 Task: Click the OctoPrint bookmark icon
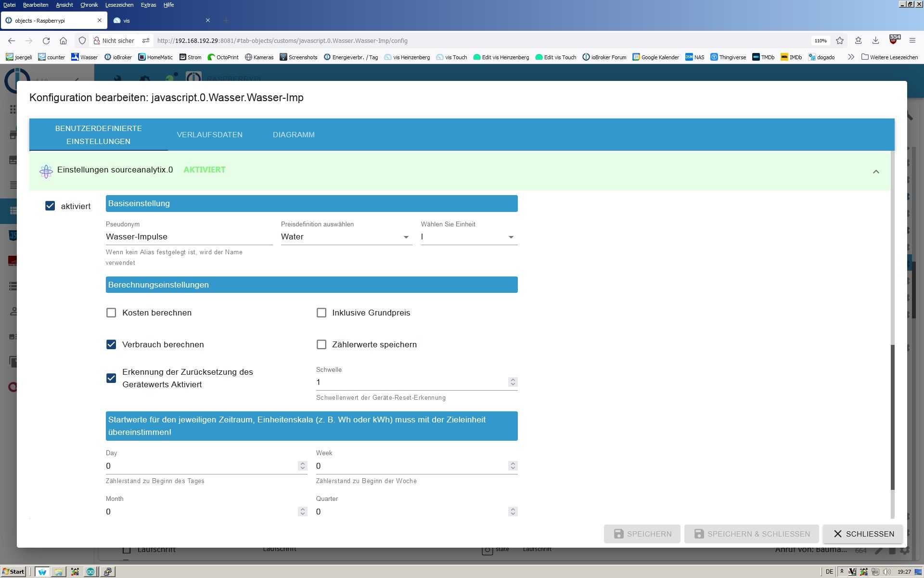tap(211, 57)
